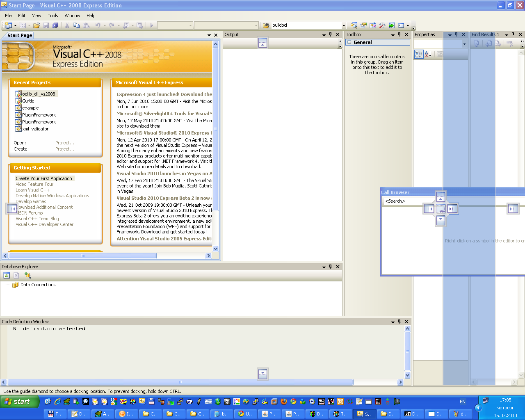Open the Toolbox via hammer-wrench toolbar icon
525x420 pixels.
tap(382, 25)
